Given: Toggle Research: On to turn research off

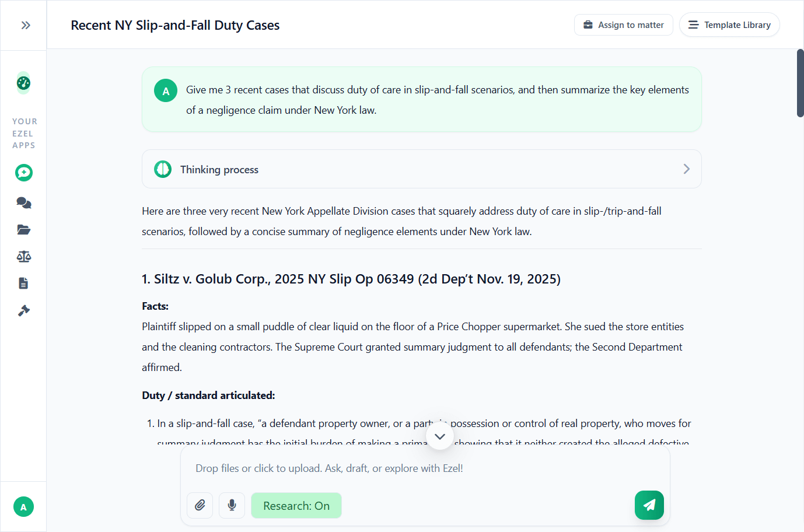Looking at the screenshot, I should [x=296, y=505].
